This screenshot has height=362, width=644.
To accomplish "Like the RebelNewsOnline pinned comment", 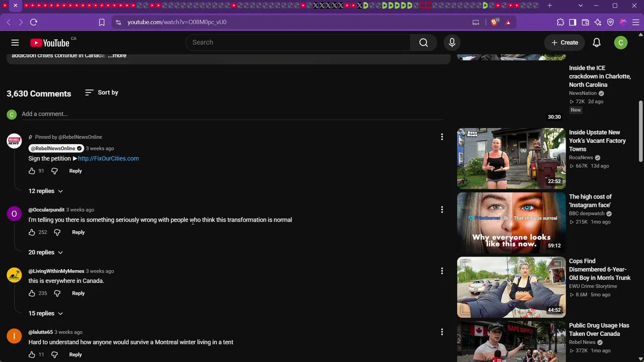I will 32,171.
